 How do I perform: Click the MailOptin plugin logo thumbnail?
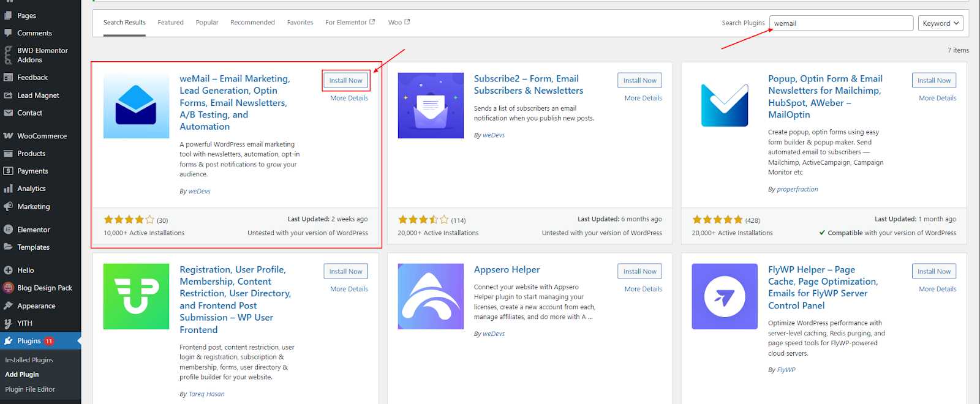pyautogui.click(x=725, y=105)
